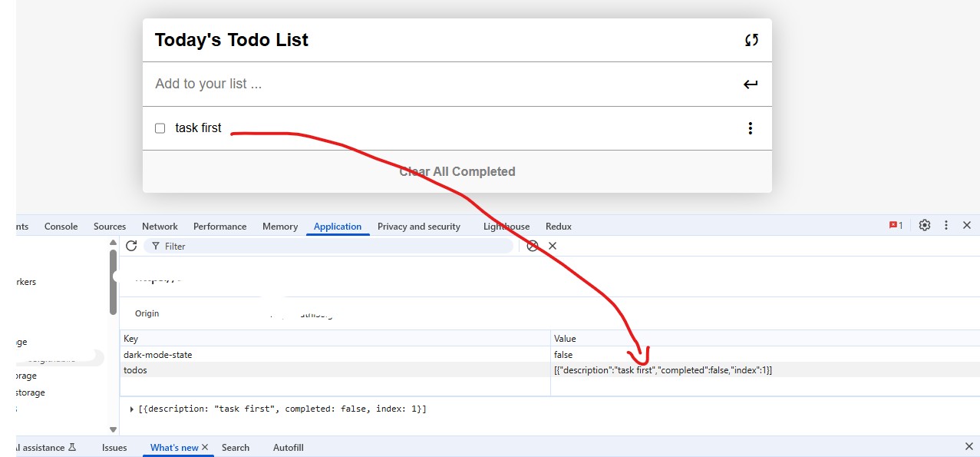Expand the todos JSON preview arrow

[132, 409]
